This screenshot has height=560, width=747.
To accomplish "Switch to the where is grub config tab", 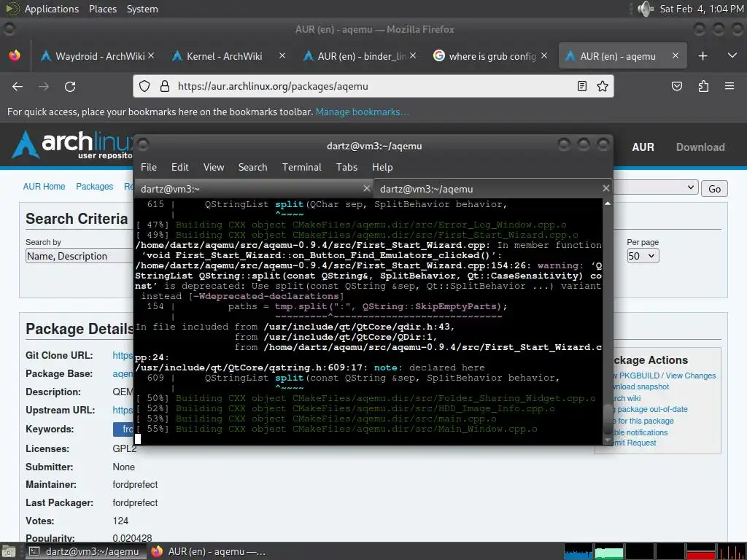I will pyautogui.click(x=491, y=56).
